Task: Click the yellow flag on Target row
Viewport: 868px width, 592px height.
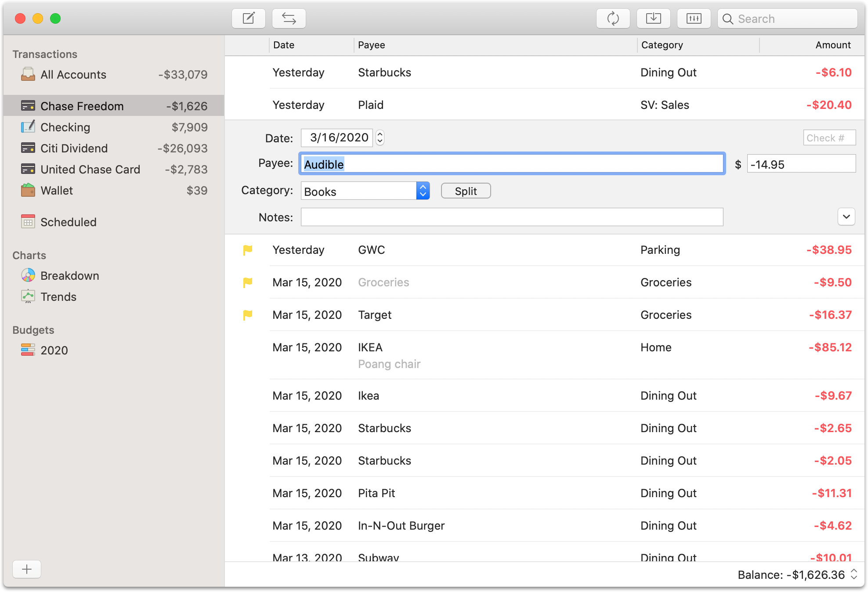Action: [248, 315]
